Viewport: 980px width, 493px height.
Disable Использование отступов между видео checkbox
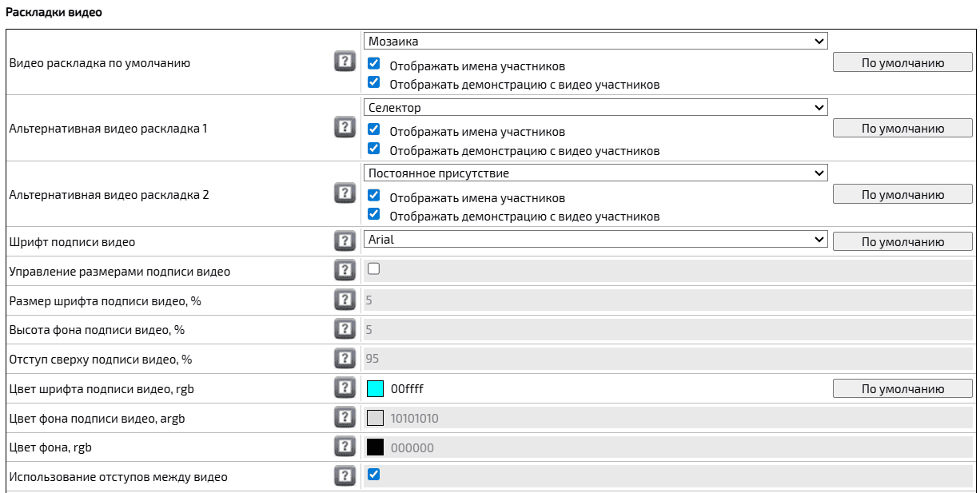pyautogui.click(x=373, y=475)
